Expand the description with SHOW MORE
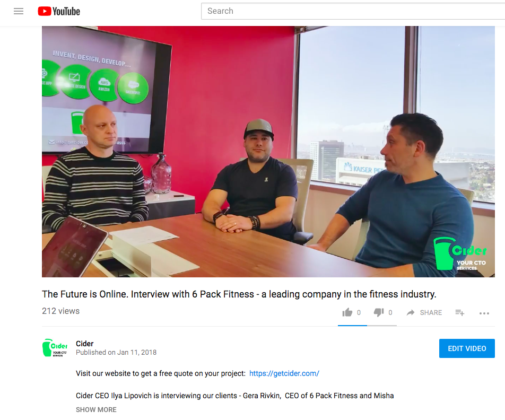The image size is (505, 420). pos(96,410)
